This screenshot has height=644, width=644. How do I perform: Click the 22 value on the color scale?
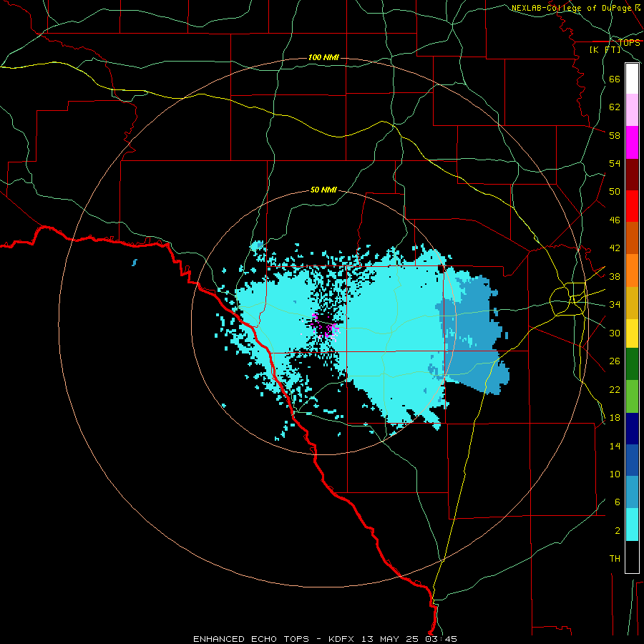tap(615, 389)
